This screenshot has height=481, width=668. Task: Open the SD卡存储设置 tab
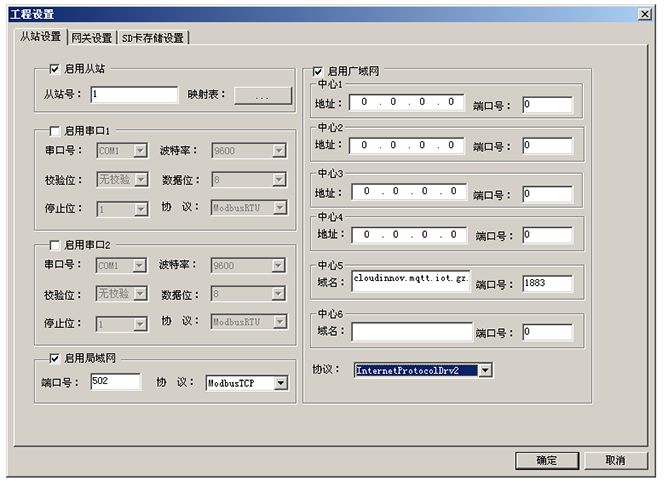coord(152,38)
